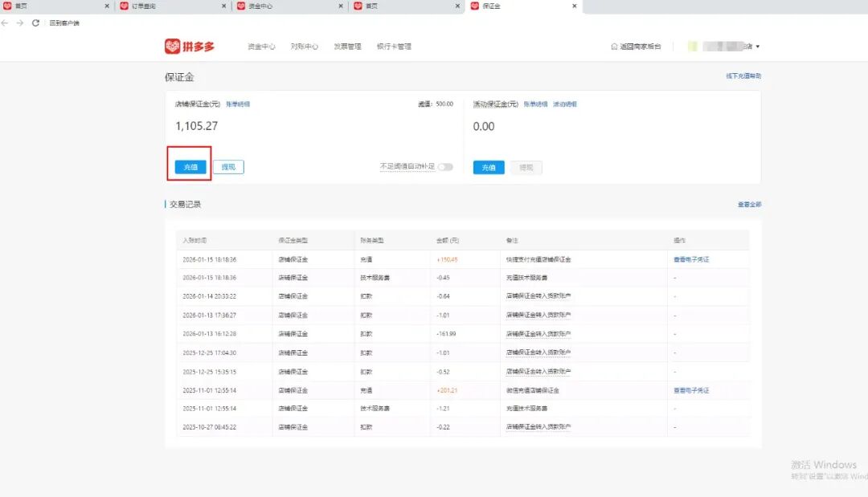Click the browser forward arrow icon
This screenshot has width=868, height=497.
click(20, 22)
